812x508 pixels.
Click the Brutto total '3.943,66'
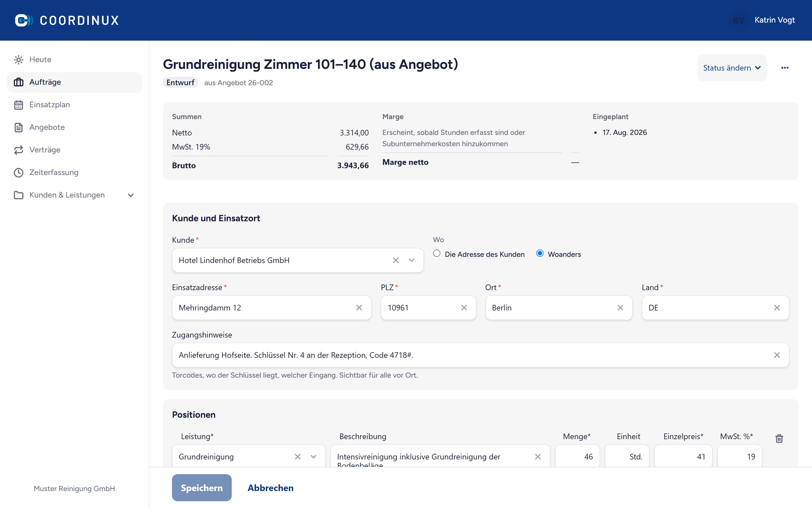point(353,166)
